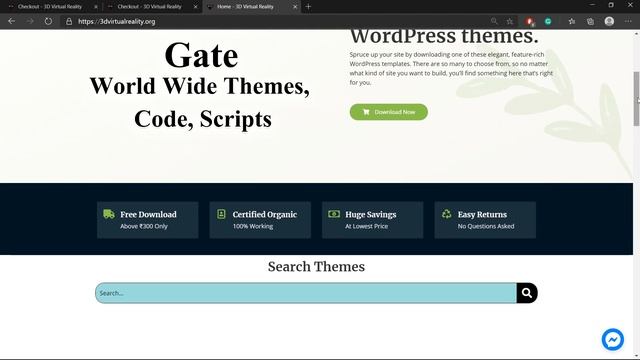The image size is (640, 360).
Task: Click the Huge Savings heading
Action: coord(371,214)
